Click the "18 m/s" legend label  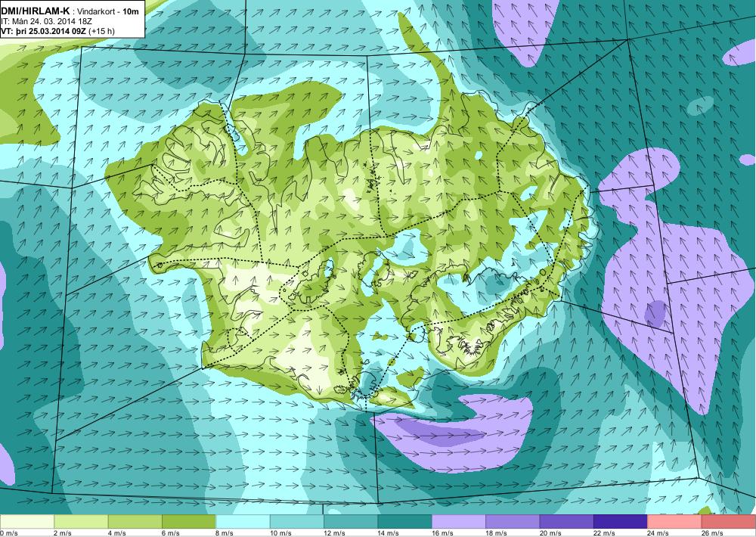pyautogui.click(x=497, y=533)
